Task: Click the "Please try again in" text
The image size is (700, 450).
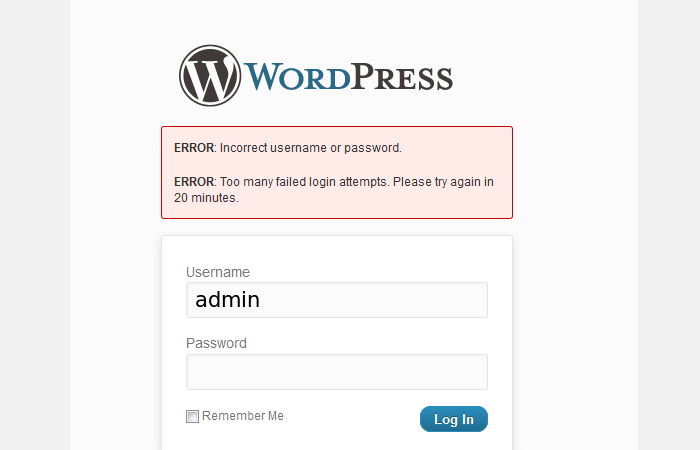Action: (x=445, y=182)
